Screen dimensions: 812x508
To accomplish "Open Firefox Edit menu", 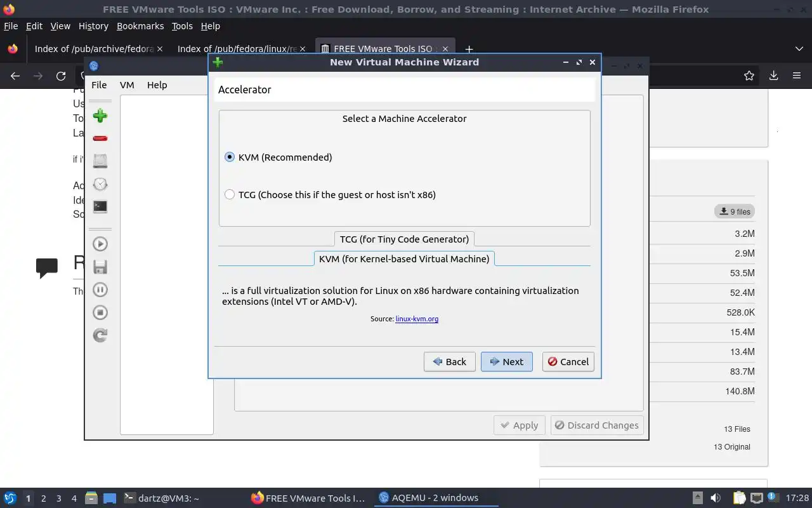I will tap(34, 26).
